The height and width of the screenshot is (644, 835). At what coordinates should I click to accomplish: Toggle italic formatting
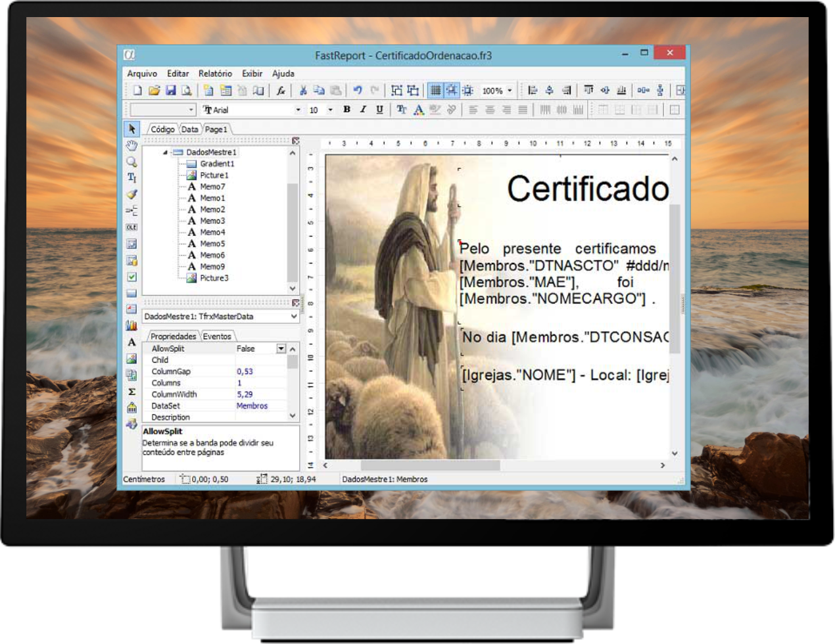(363, 110)
